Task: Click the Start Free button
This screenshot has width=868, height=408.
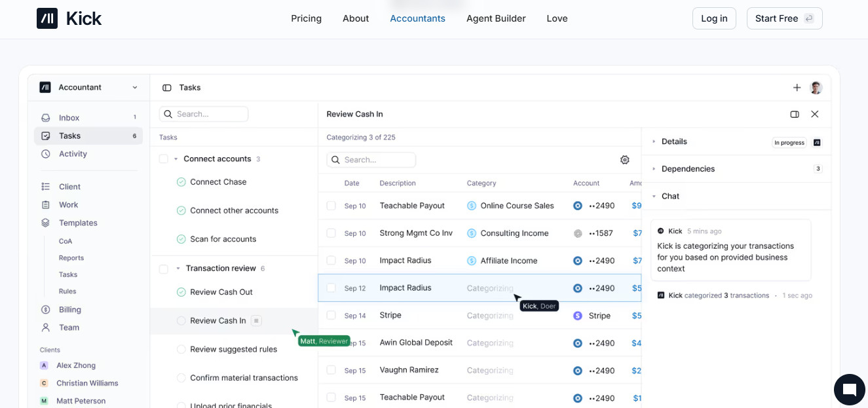Action: coord(785,18)
